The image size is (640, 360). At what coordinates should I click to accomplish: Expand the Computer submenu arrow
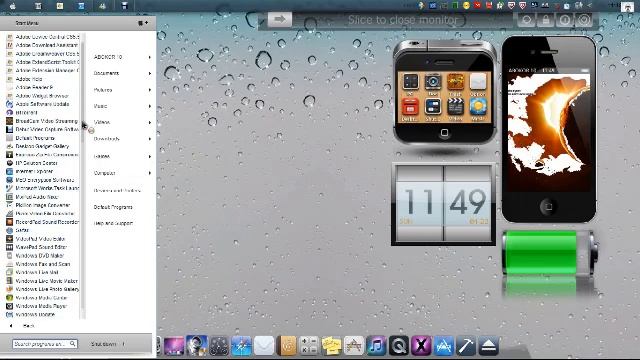(150, 173)
